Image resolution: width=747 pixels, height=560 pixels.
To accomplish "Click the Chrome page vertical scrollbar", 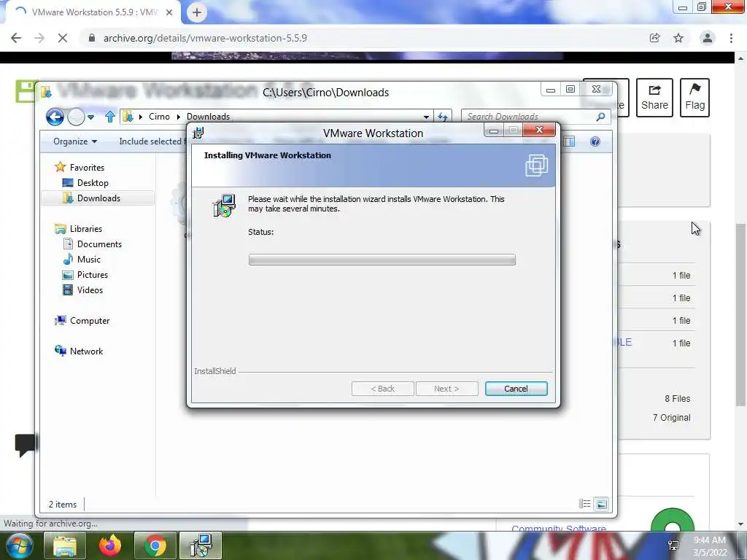I will 740,314.
